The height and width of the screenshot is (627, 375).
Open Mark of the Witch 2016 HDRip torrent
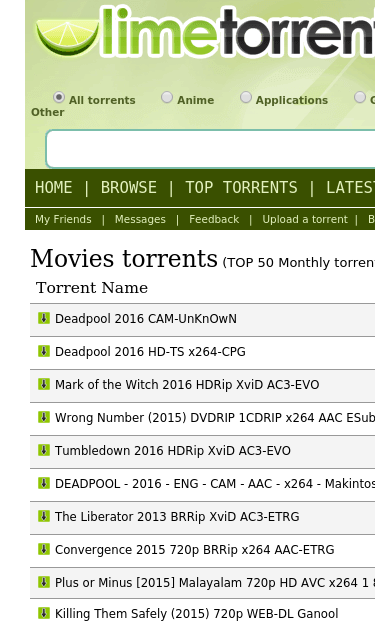click(x=187, y=385)
